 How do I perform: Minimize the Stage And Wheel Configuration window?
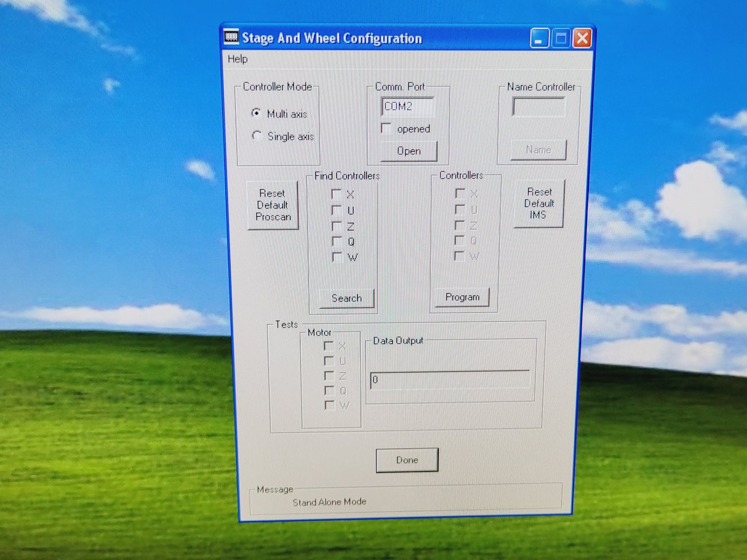click(x=539, y=39)
